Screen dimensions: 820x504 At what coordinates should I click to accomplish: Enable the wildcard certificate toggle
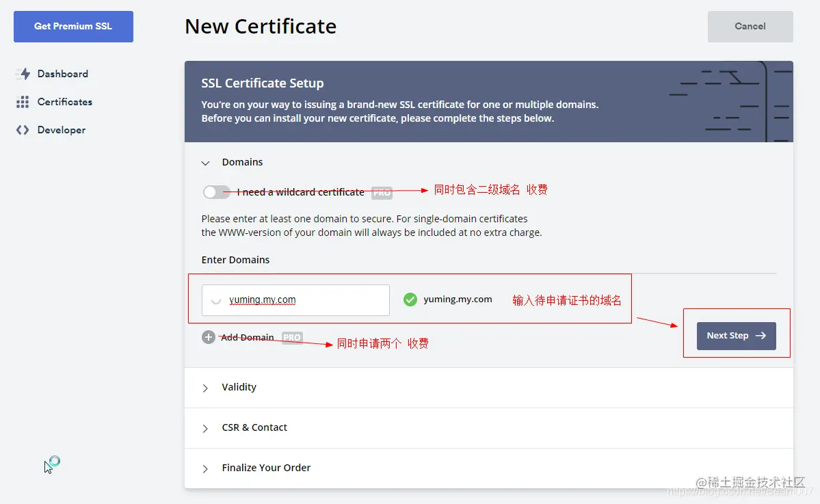click(216, 192)
